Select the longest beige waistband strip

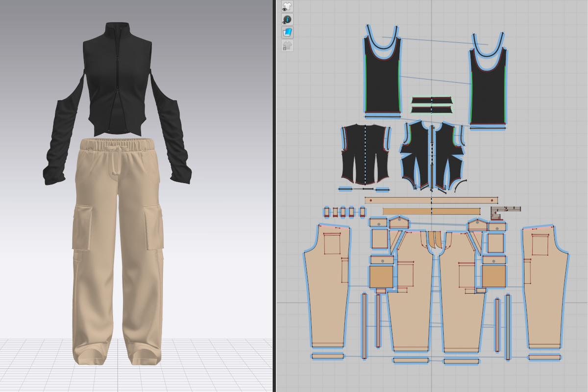coord(431,200)
